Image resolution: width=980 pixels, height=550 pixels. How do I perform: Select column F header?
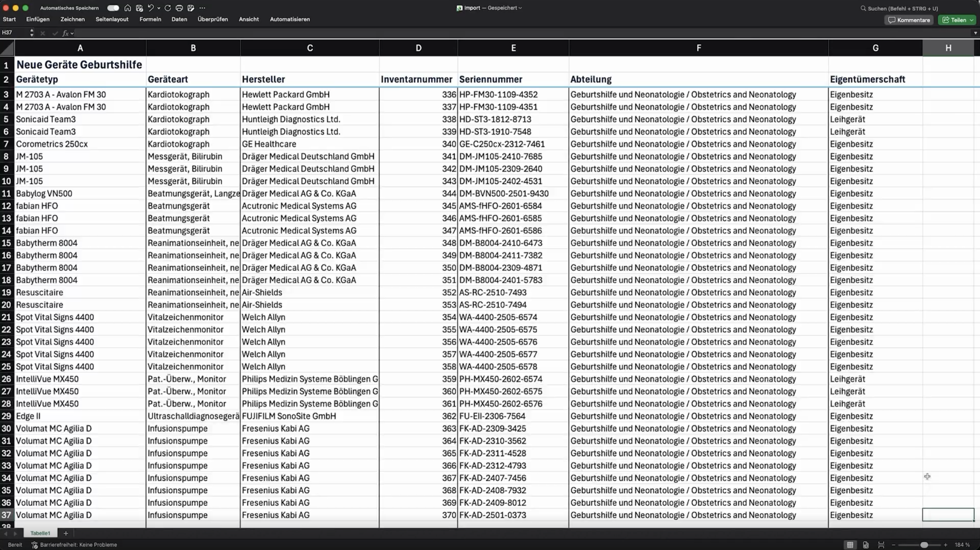699,48
